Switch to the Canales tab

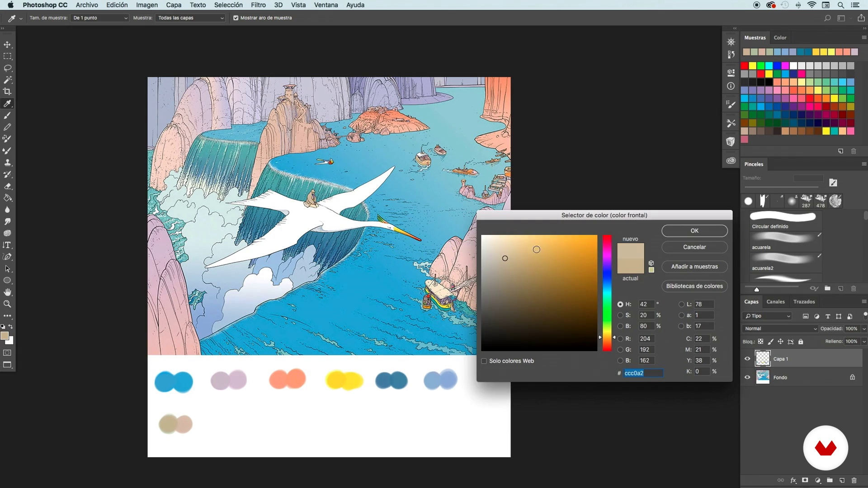pos(775,301)
